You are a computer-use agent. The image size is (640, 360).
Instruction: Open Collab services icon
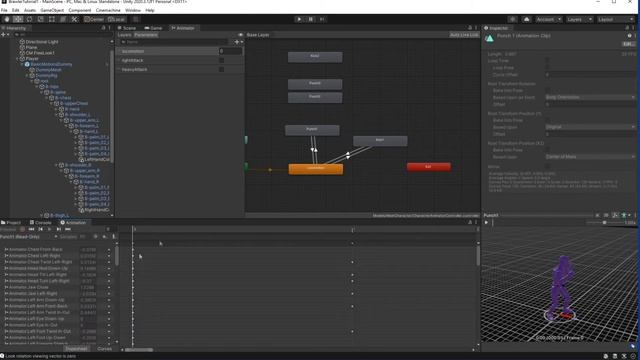pyautogui.click(x=513, y=19)
